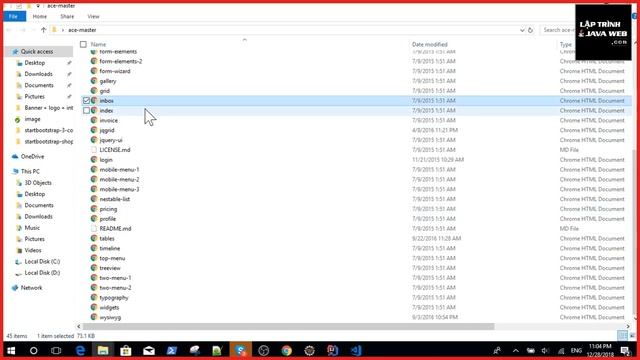Switch to the View ribbon tab
The height and width of the screenshot is (360, 640).
[93, 16]
